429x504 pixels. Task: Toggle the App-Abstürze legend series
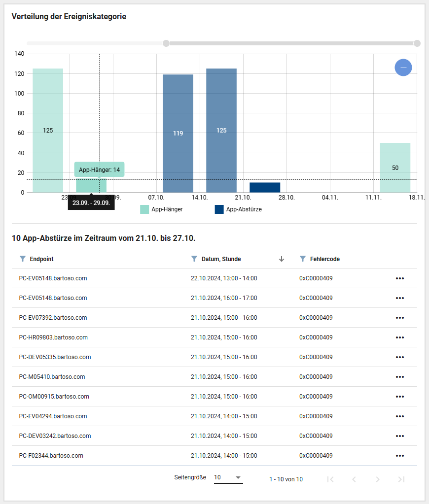238,209
